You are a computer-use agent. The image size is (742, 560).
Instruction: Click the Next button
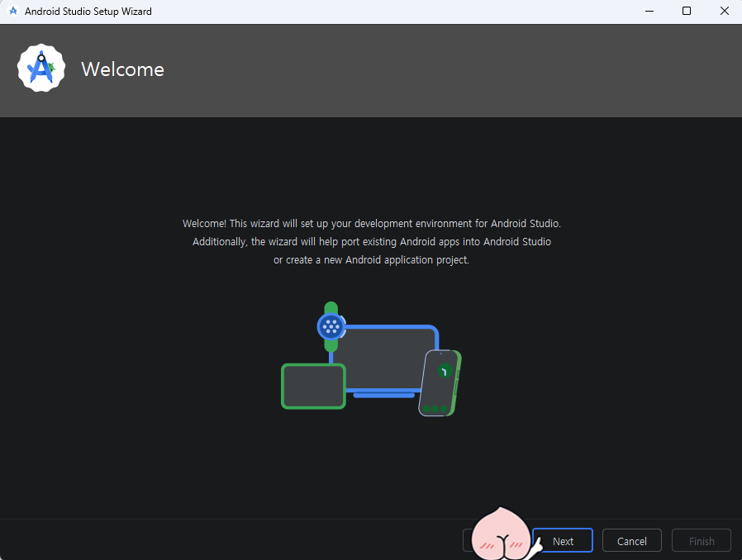pos(562,540)
